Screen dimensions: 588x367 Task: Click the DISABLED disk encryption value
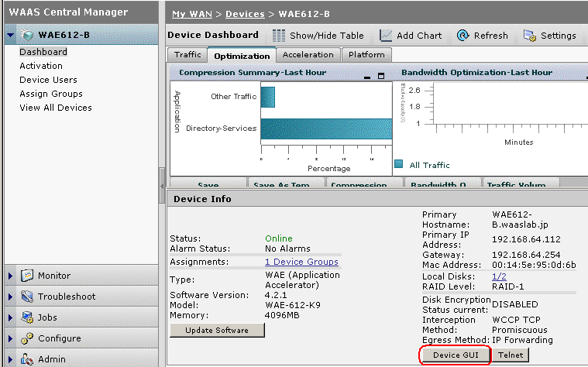pyautogui.click(x=515, y=304)
